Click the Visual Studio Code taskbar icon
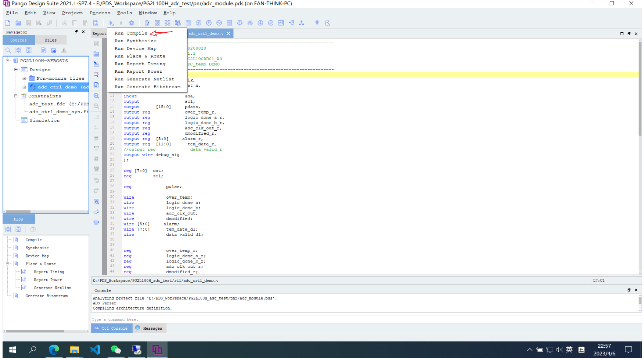This screenshot has height=358, width=644. point(95,350)
